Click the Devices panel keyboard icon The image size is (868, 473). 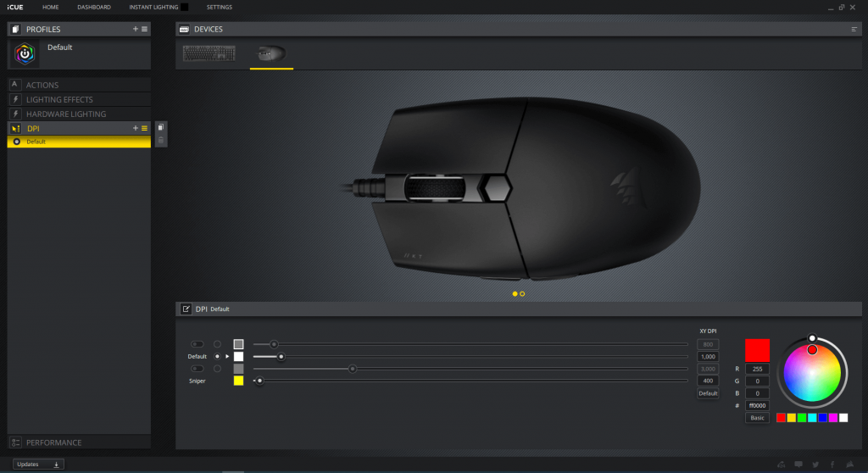[184, 29]
